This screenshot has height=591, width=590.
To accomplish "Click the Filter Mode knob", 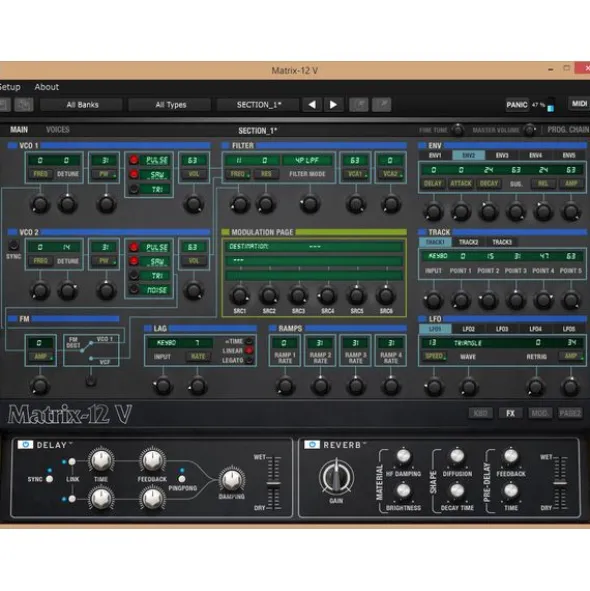I will pos(310,204).
